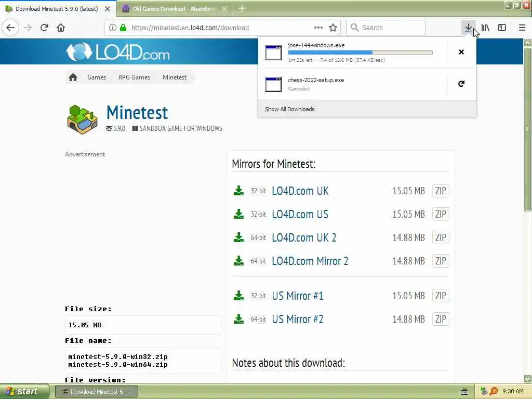Click the magnifier system tray icon
This screenshot has width=532, height=399.
494,391
